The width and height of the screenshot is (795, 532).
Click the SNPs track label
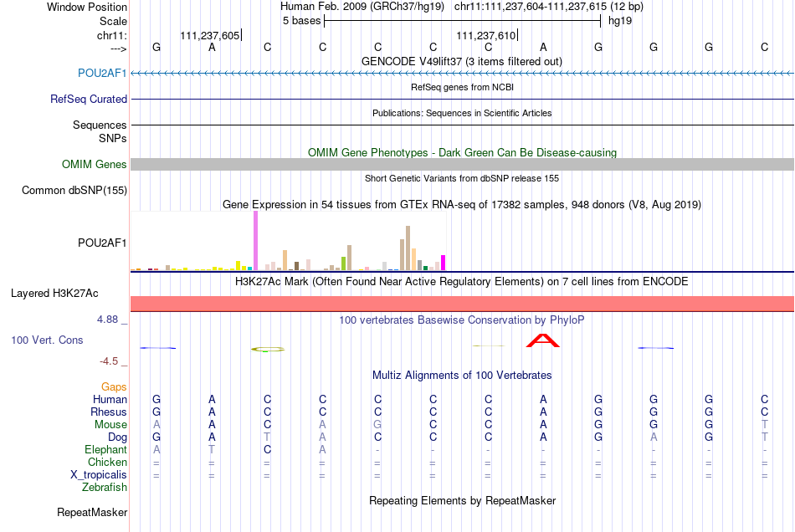pos(113,138)
